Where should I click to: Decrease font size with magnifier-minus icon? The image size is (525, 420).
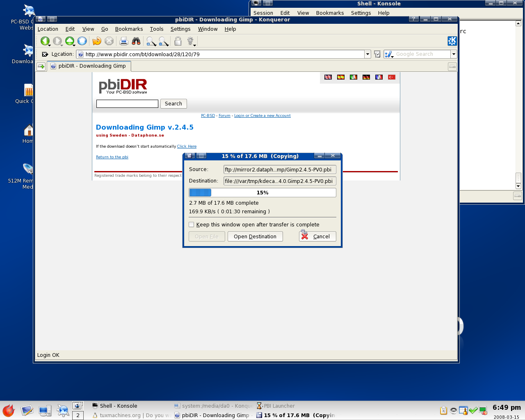tap(163, 41)
